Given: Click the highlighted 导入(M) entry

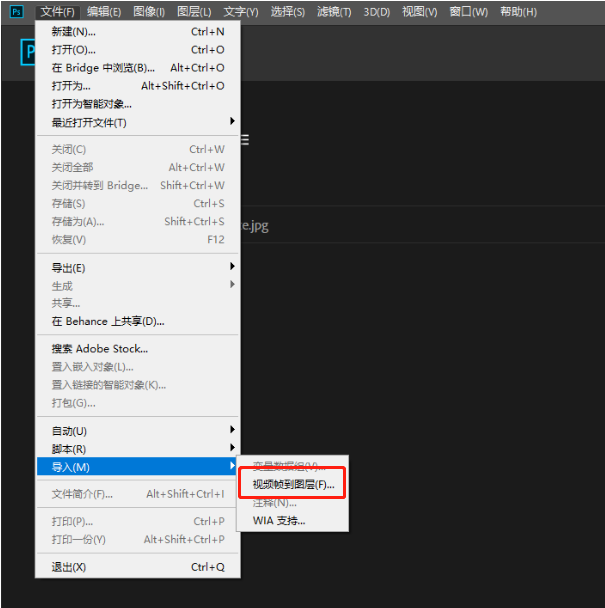Looking at the screenshot, I should click(138, 467).
